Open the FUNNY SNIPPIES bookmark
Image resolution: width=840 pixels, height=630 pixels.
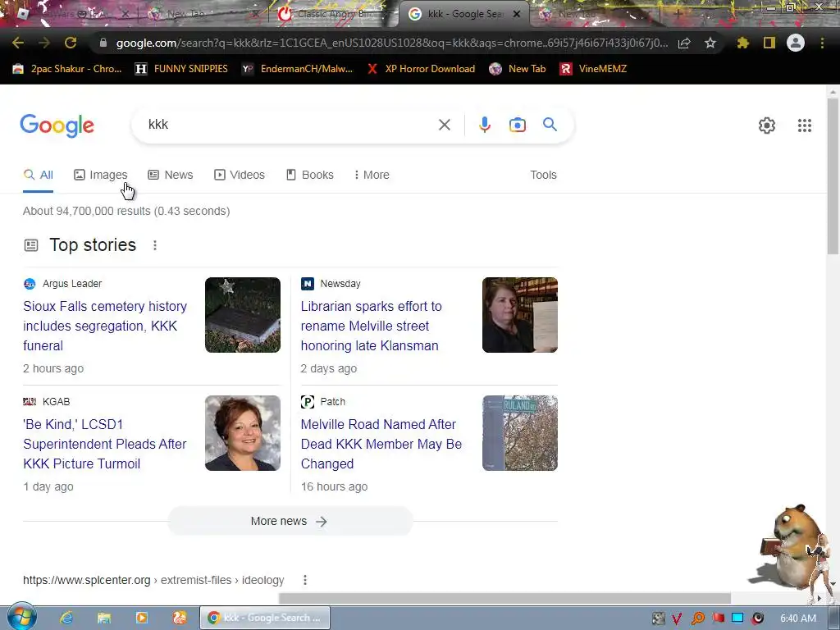coord(181,69)
